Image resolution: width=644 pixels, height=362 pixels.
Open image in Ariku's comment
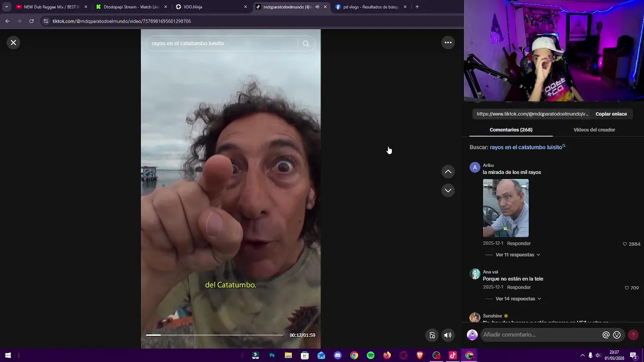click(x=506, y=208)
